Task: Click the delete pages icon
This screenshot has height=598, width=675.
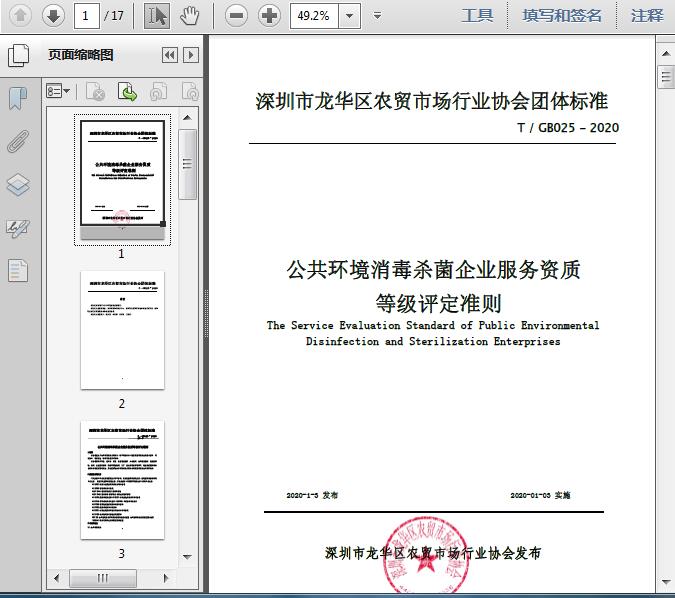Action: coord(96,91)
